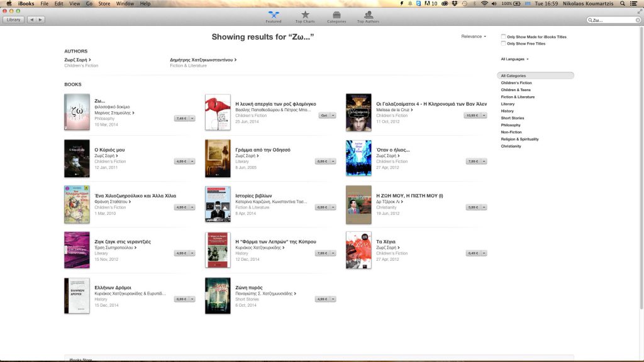Open the Top Authors section
644x362 pixels.
tap(368, 17)
